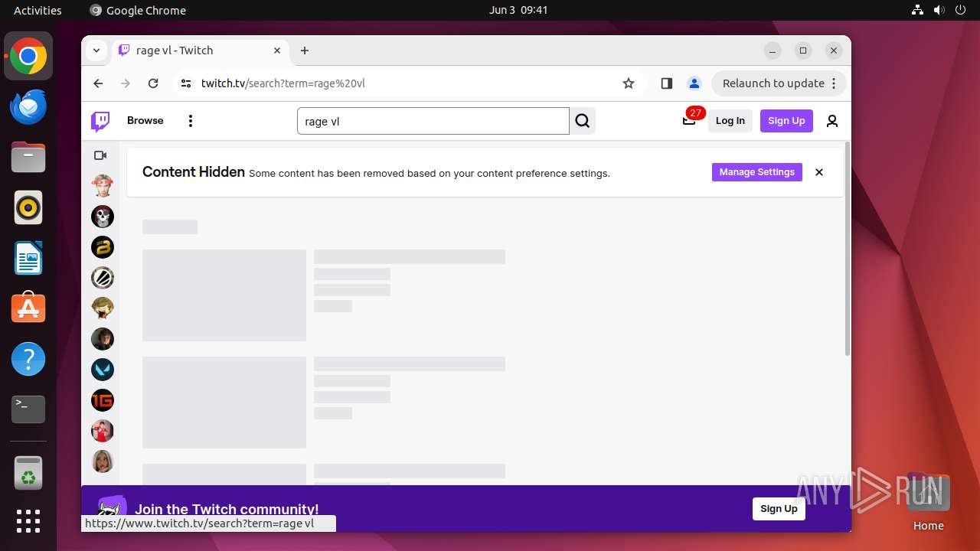
Task: Click the header Sign Up button
Action: pos(786,121)
